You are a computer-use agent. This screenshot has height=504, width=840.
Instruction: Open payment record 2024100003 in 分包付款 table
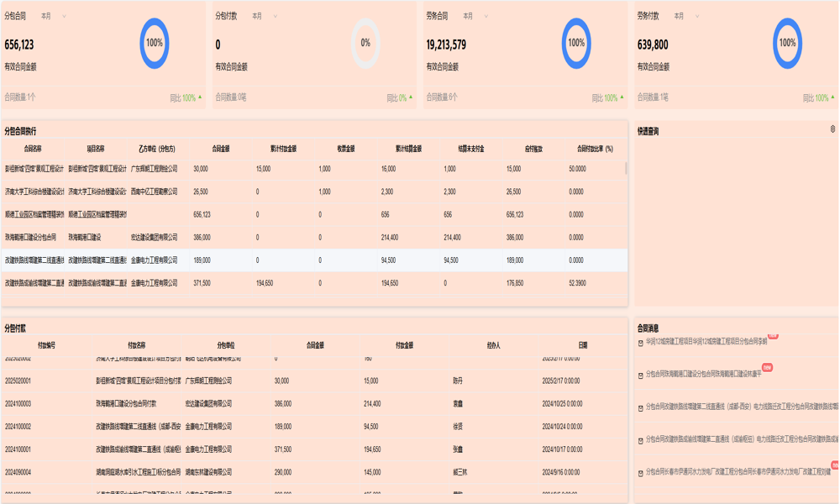click(18, 404)
